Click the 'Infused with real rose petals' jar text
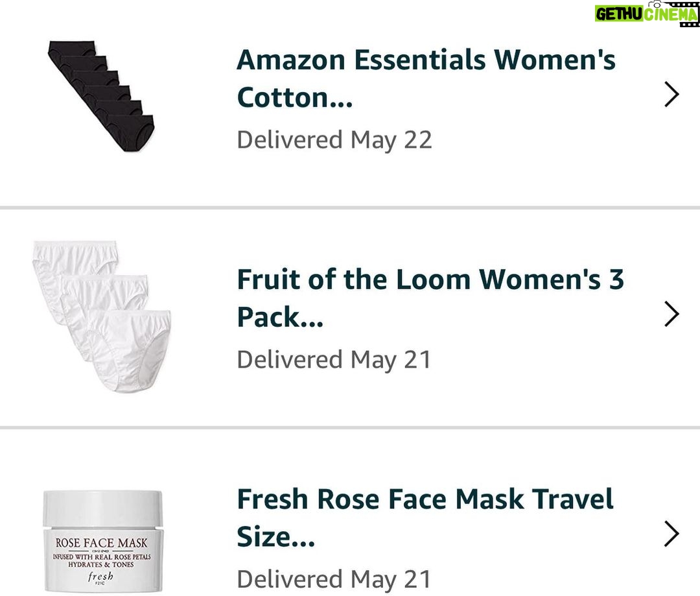The image size is (700, 596). pyautogui.click(x=103, y=557)
